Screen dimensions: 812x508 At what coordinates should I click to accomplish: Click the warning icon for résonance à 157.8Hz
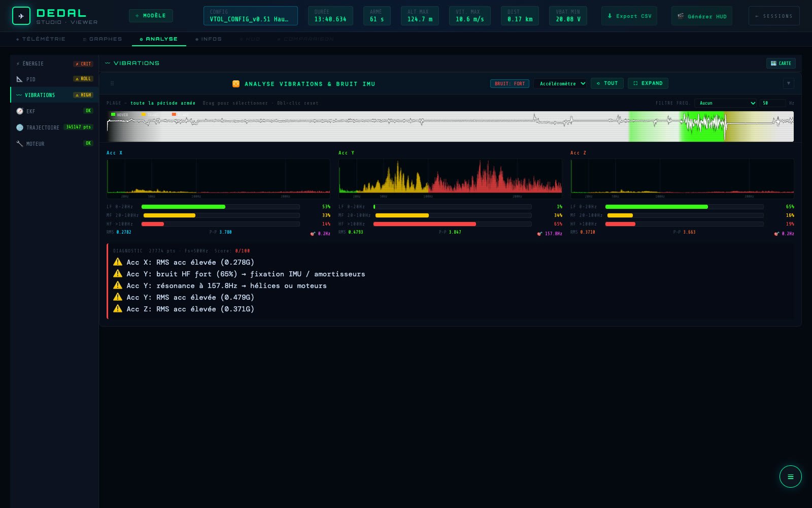click(118, 285)
